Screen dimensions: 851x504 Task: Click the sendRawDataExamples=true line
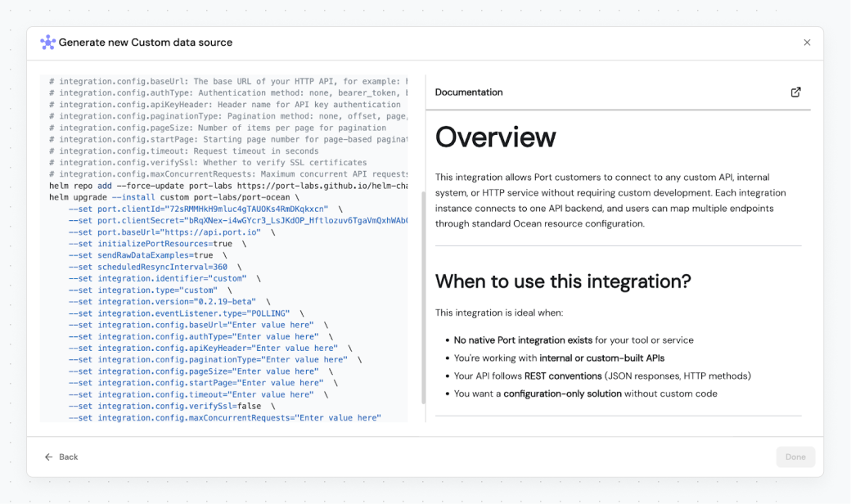point(147,255)
